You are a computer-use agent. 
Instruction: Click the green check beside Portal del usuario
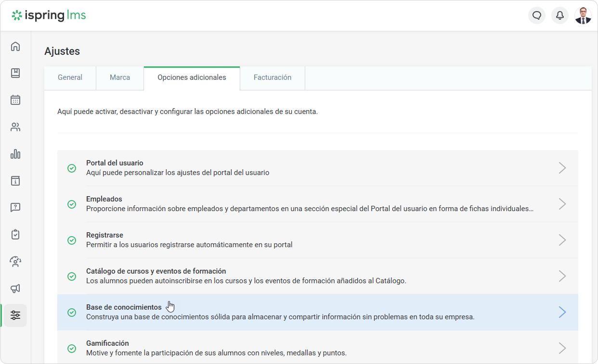(72, 168)
